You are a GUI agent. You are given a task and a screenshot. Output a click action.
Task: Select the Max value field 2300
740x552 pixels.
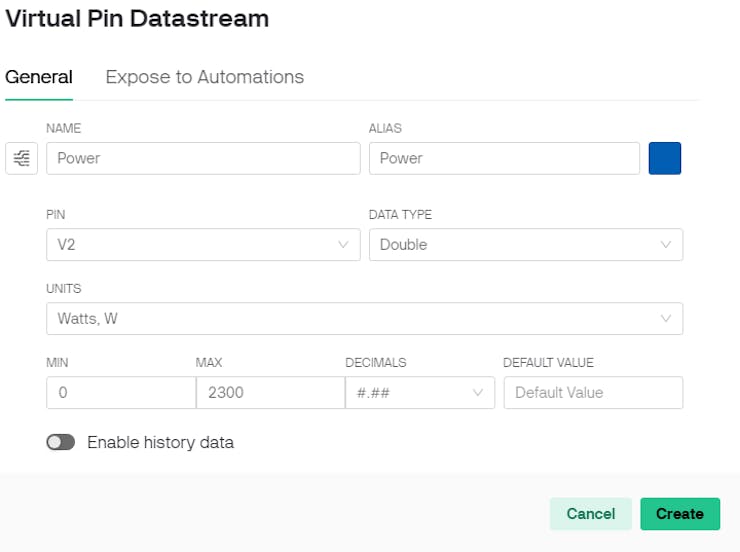270,393
